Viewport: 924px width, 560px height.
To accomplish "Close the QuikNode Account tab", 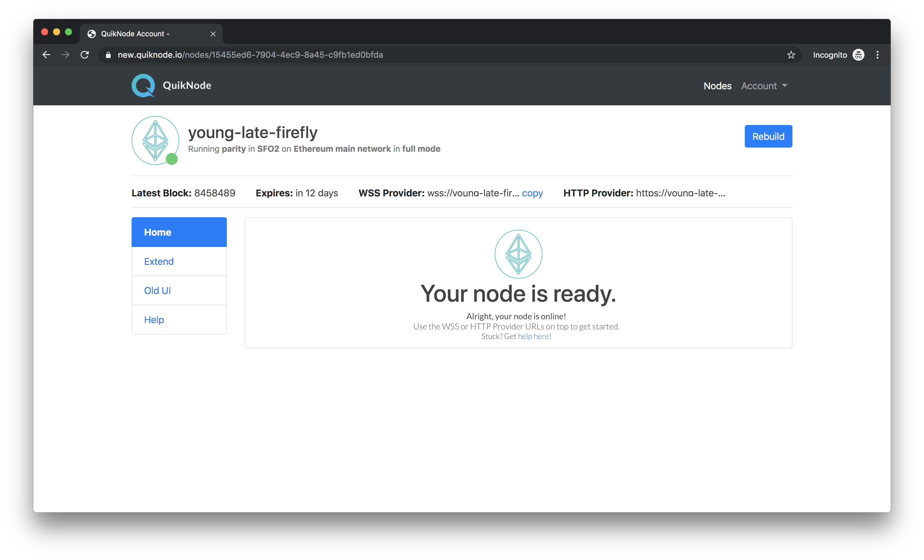I will 213,34.
